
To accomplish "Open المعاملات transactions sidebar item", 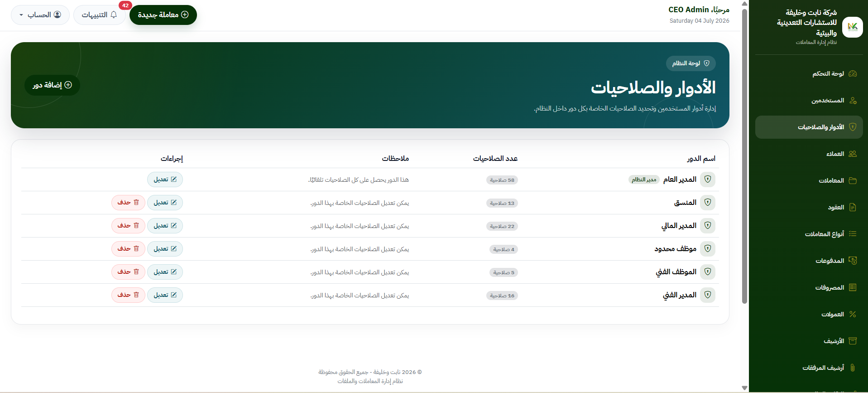I will [809, 181].
